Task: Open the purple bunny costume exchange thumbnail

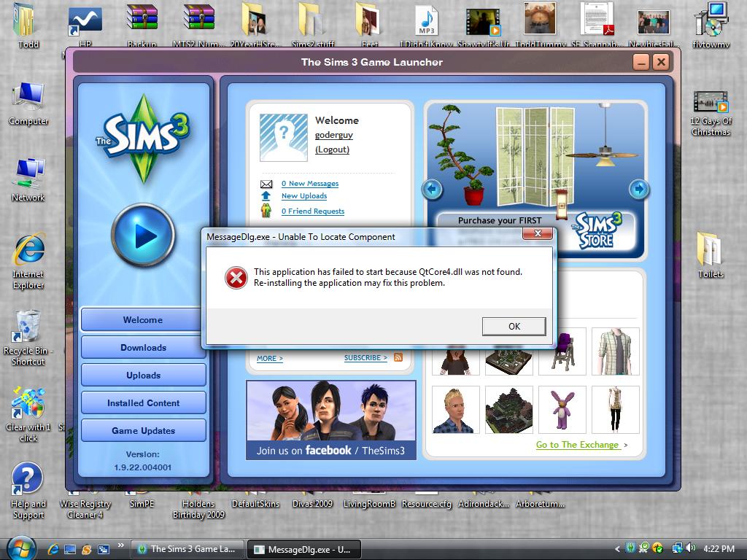Action: coord(562,410)
